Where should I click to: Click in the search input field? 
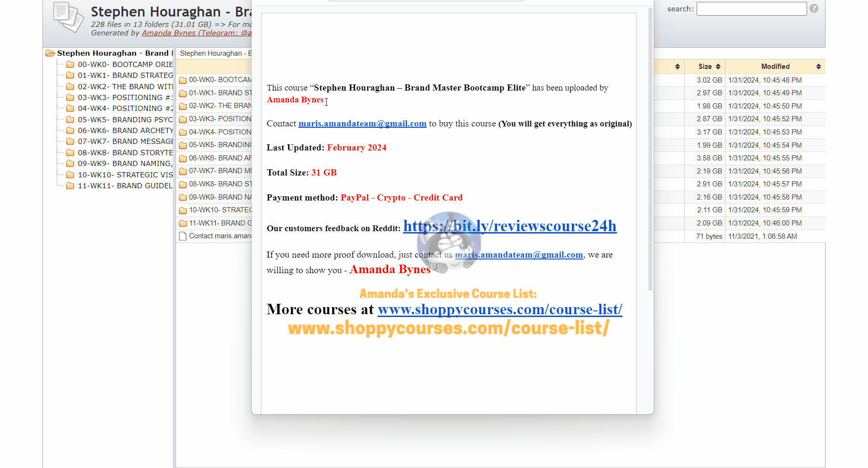point(751,9)
